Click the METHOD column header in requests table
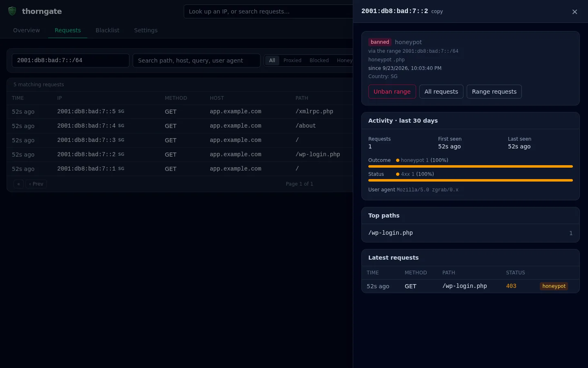This screenshot has height=368, width=588. (176, 98)
